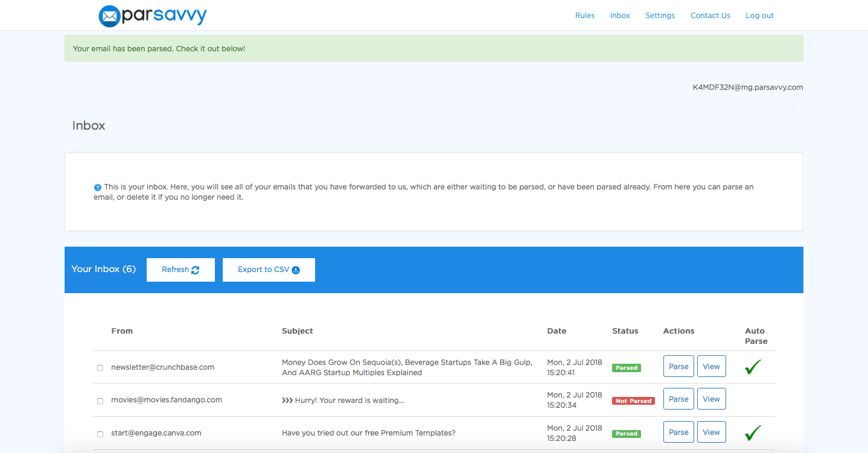Parse the Fandango reward email
Image resolution: width=868 pixels, height=453 pixels.
point(678,399)
